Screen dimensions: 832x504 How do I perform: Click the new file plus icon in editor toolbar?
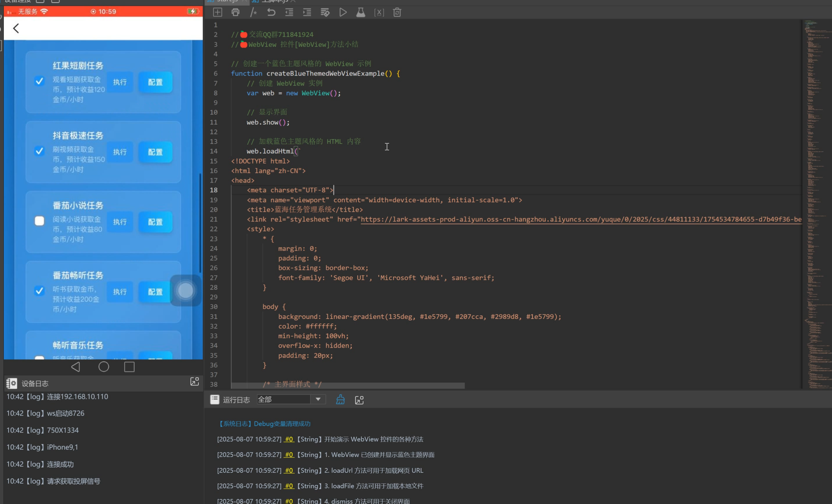[217, 13]
